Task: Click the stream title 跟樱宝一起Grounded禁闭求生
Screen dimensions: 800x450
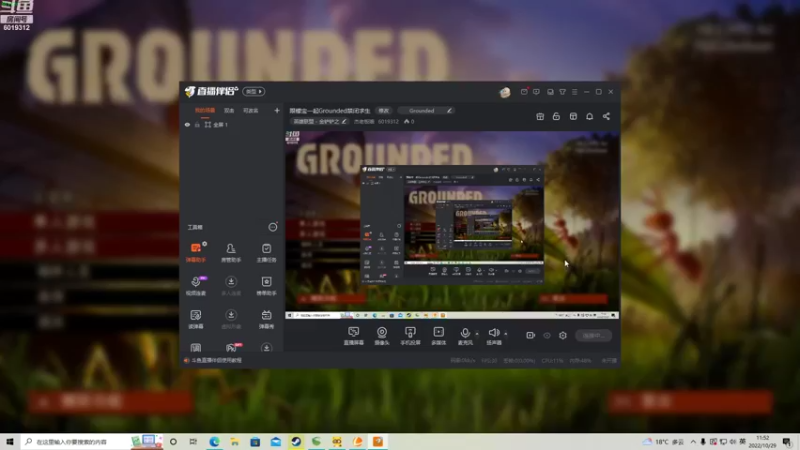Action: tap(330, 110)
